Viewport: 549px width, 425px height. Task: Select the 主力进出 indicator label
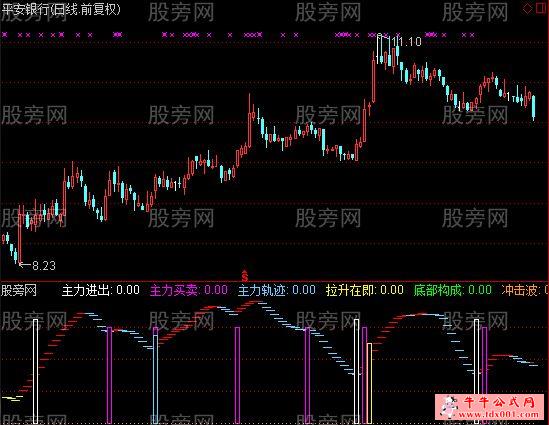pyautogui.click(x=101, y=290)
